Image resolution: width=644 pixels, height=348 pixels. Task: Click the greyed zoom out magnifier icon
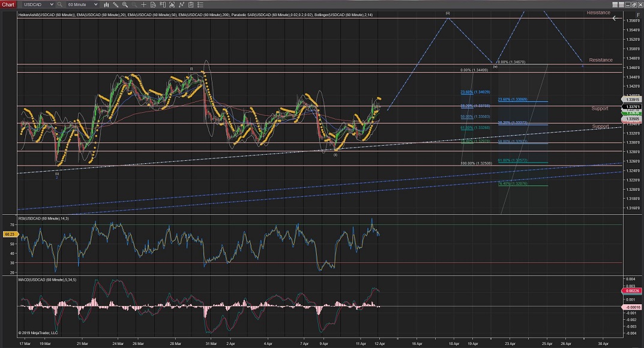(134, 5)
